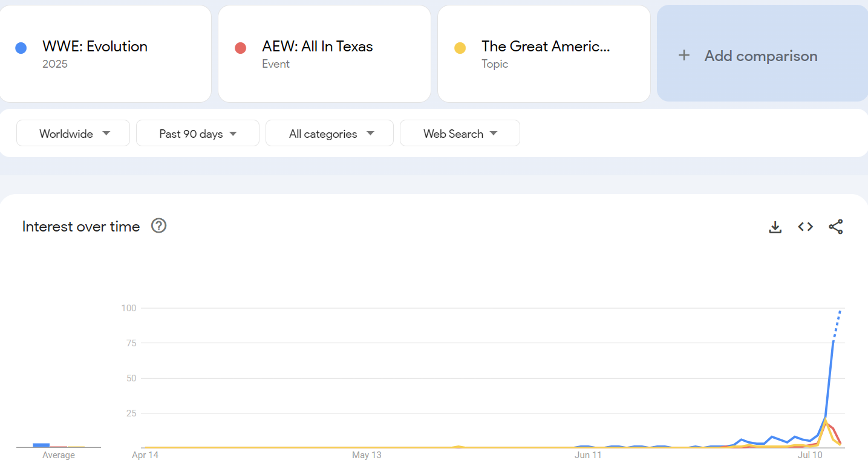Image resolution: width=868 pixels, height=469 pixels.
Task: Edit the AEW: All In Texas term
Action: pos(317,47)
